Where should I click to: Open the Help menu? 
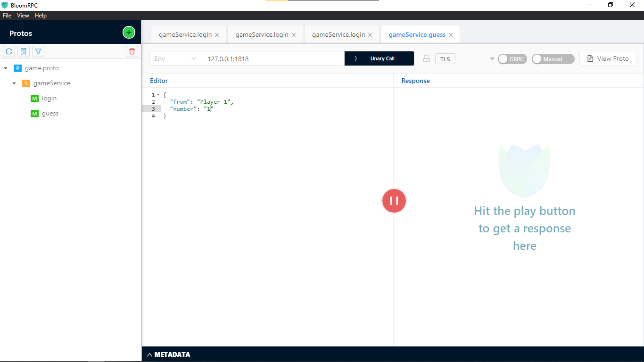point(41,15)
